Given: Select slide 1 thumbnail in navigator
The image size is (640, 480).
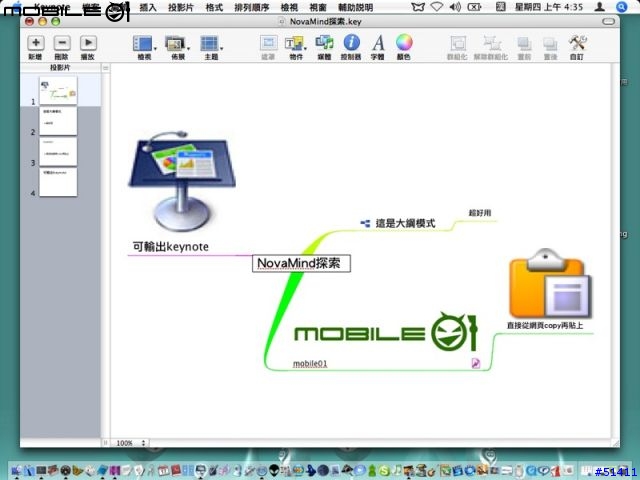Looking at the screenshot, I should [58, 91].
